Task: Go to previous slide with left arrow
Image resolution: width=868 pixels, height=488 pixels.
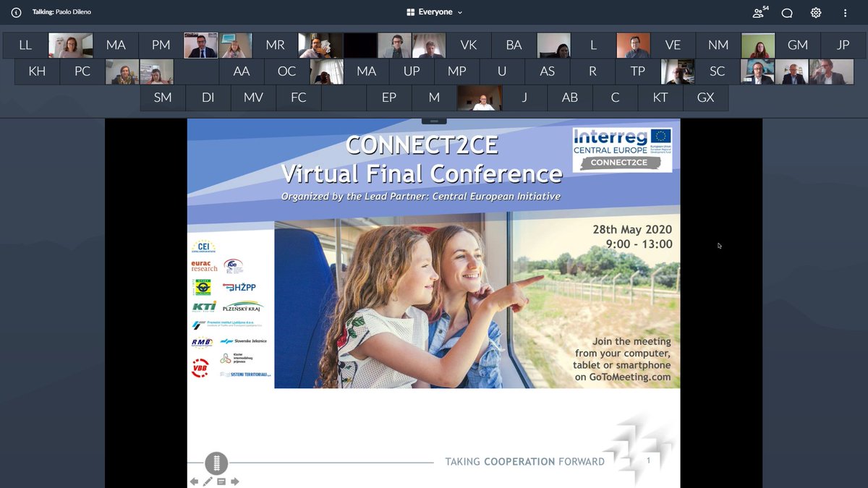Action: [194, 481]
